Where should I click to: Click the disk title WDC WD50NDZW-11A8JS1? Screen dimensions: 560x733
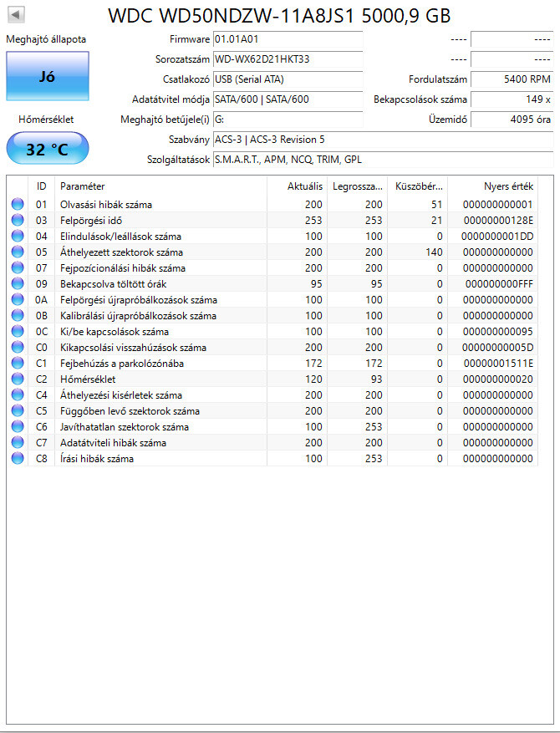pos(279,15)
